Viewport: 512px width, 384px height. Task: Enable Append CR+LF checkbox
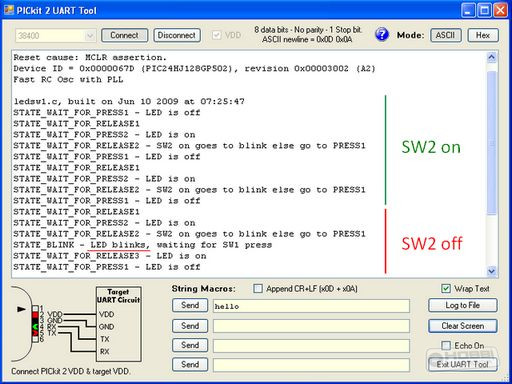(x=258, y=288)
